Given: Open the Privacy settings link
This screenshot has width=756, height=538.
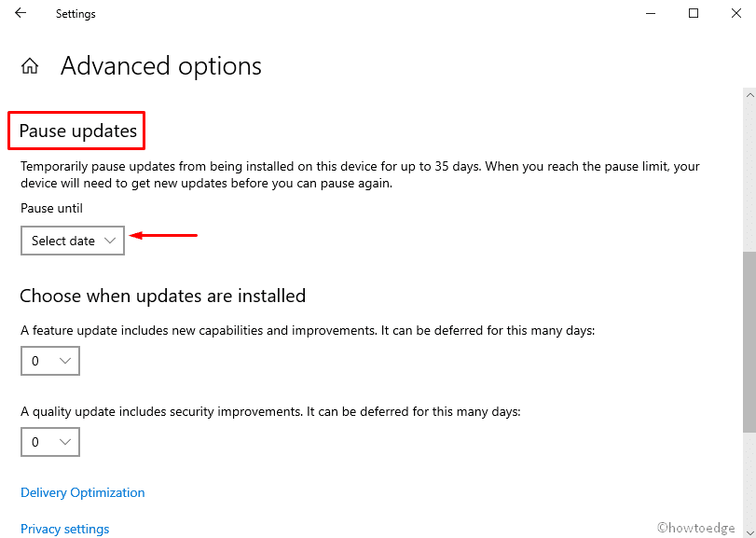Looking at the screenshot, I should pos(65,529).
